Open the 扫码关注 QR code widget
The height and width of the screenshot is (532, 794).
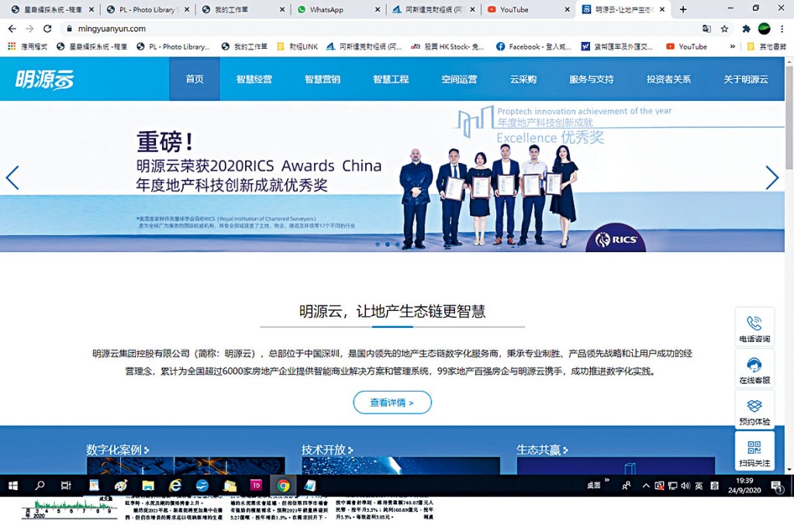[x=754, y=451]
